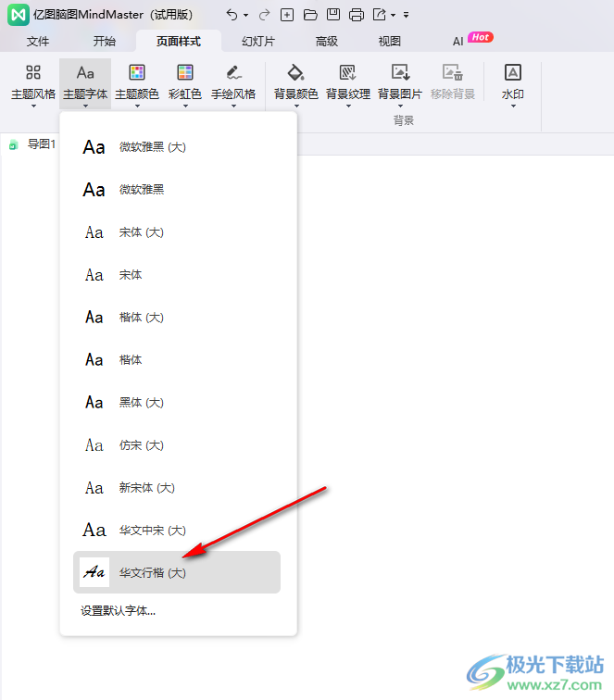Expand the 主题风格 dropdown arrow

point(33,106)
